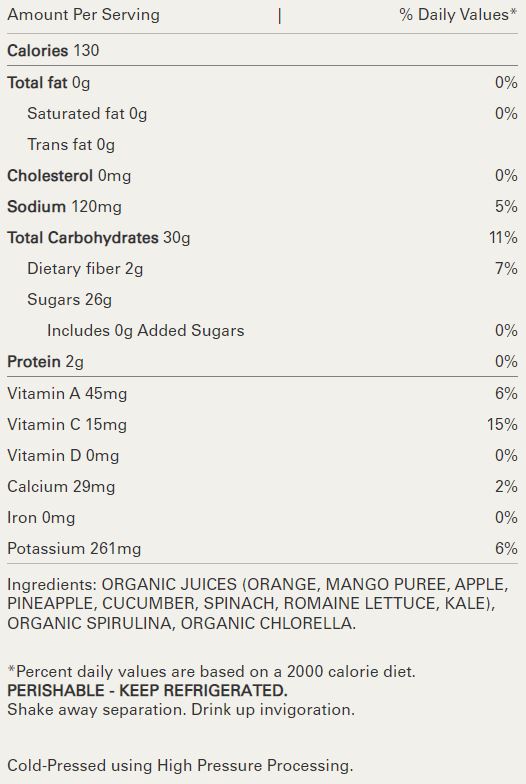Click Total Carbohydrates 30g text
Screen dimensions: 526x784
[98, 238]
